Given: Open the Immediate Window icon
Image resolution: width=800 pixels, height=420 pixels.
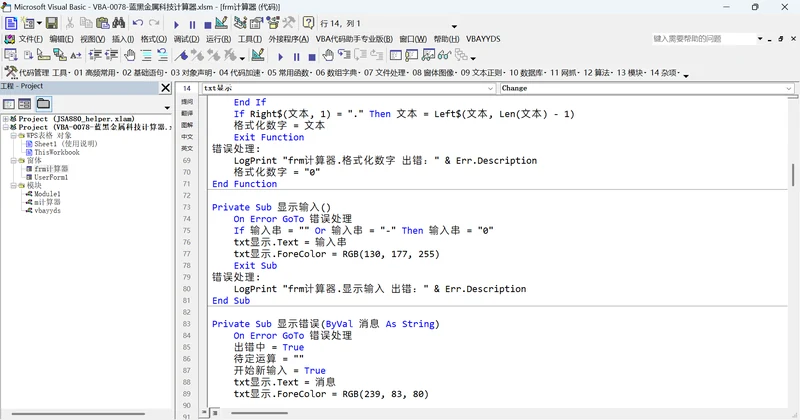Looking at the screenshot, I should (412, 55).
